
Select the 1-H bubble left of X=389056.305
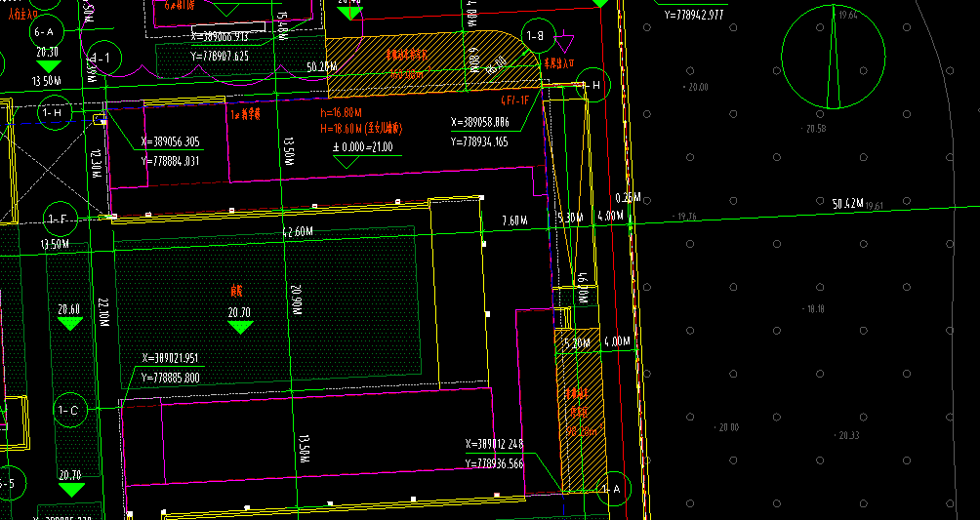tap(55, 113)
